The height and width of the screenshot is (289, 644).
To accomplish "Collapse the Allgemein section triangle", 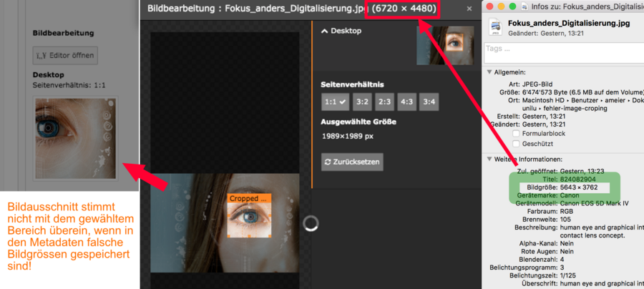I will (x=489, y=72).
